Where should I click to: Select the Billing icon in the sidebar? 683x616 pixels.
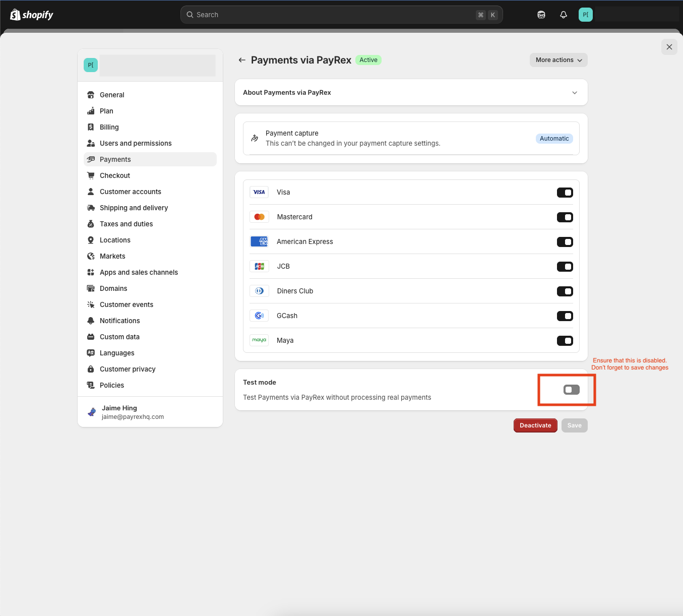pyautogui.click(x=91, y=127)
